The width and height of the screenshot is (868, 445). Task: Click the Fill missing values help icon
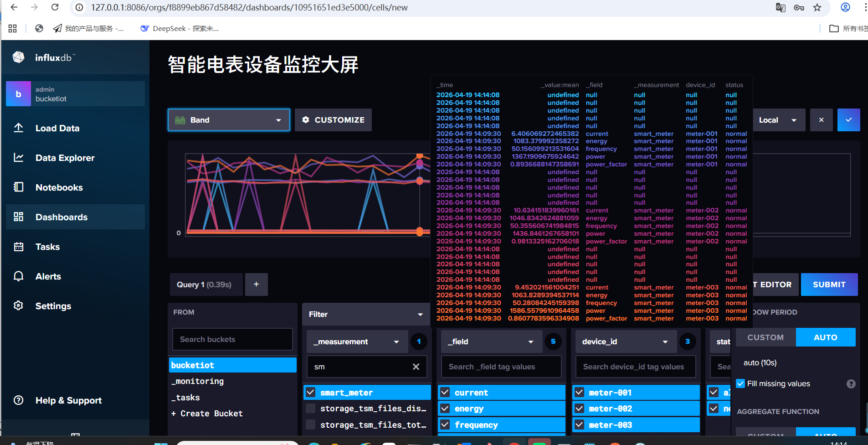[x=851, y=384]
